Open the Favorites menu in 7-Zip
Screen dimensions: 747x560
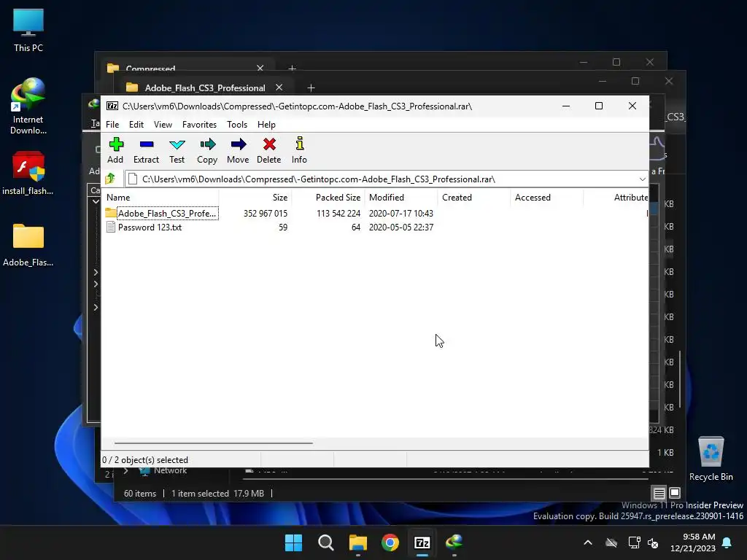click(199, 124)
